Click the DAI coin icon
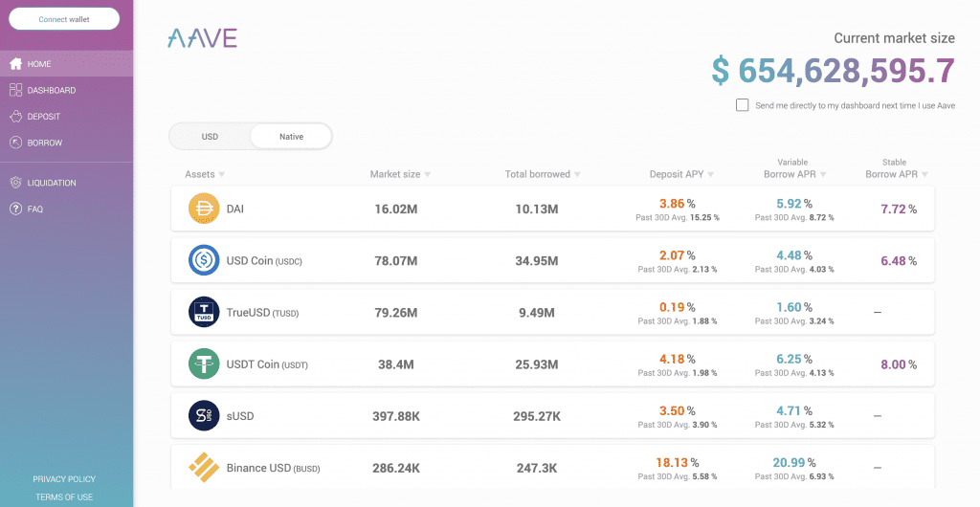The image size is (980, 507). [x=204, y=209]
